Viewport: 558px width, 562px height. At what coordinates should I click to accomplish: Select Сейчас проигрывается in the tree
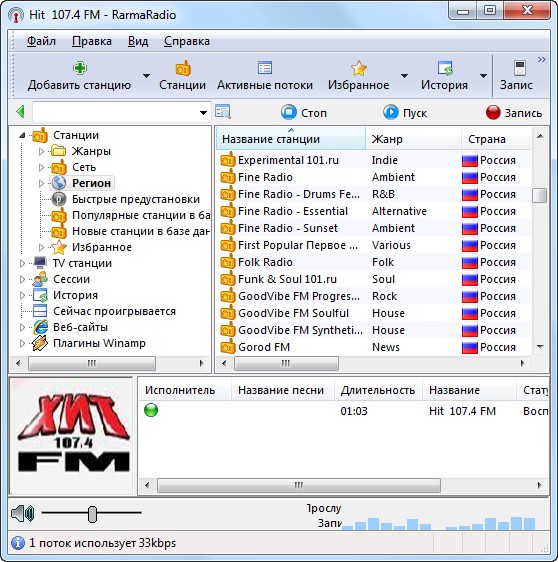tap(114, 311)
